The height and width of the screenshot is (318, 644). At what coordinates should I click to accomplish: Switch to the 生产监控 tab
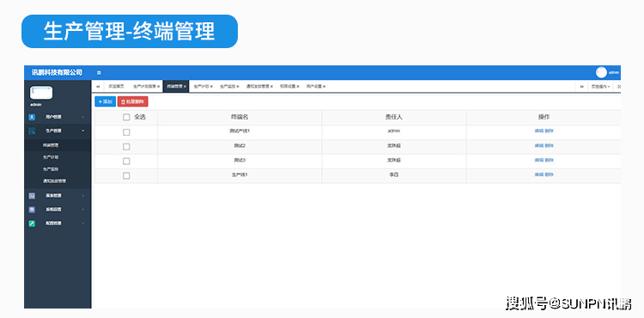(x=228, y=87)
